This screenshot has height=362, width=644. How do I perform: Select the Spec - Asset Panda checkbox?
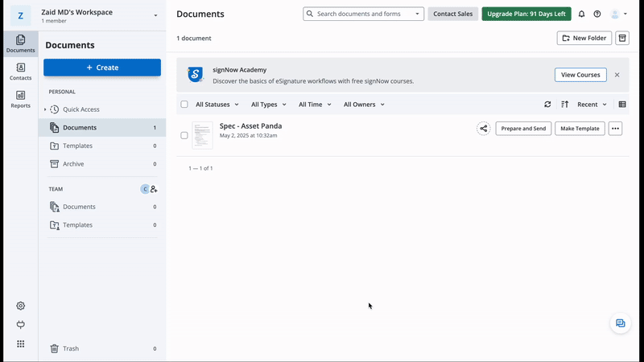tap(184, 135)
